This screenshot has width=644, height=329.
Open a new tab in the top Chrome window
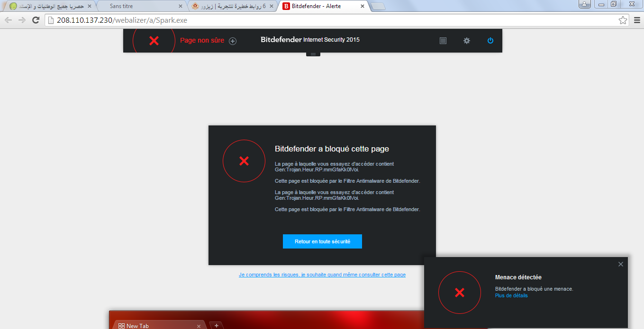[378, 7]
